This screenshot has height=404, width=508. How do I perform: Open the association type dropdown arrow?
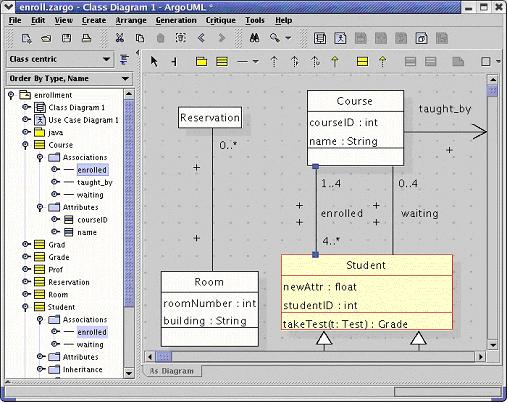[x=256, y=62]
